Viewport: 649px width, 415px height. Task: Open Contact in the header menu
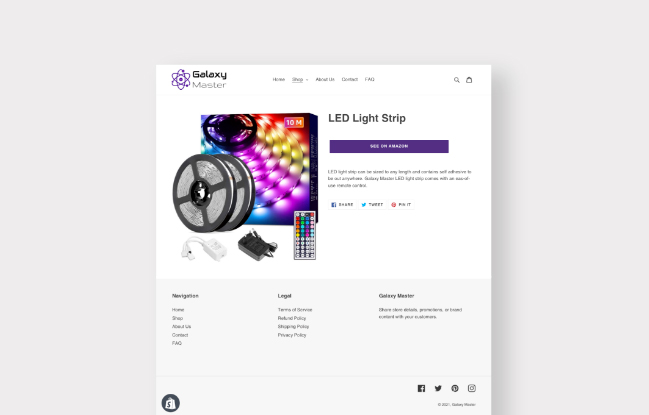[x=350, y=79]
